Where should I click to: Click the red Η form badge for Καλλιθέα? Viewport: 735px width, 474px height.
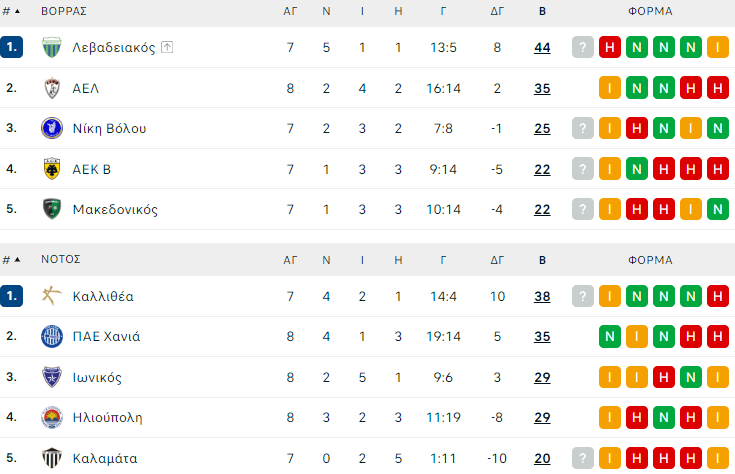click(x=716, y=296)
